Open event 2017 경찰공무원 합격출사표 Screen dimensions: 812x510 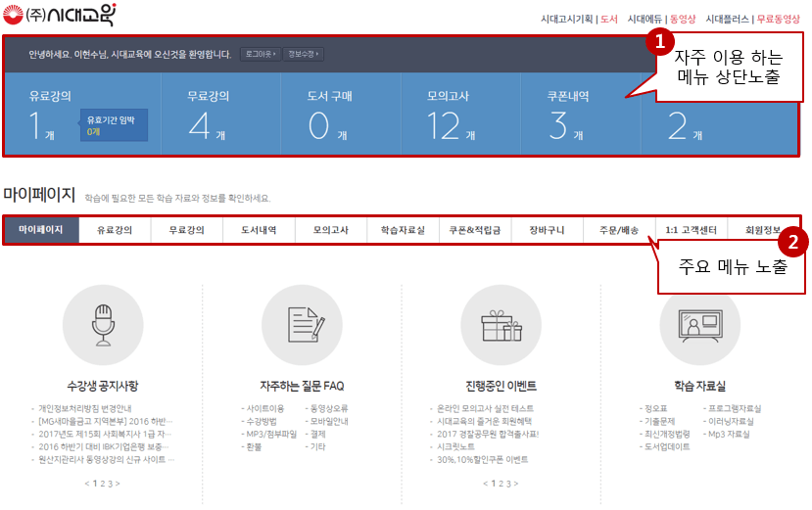coord(488,434)
